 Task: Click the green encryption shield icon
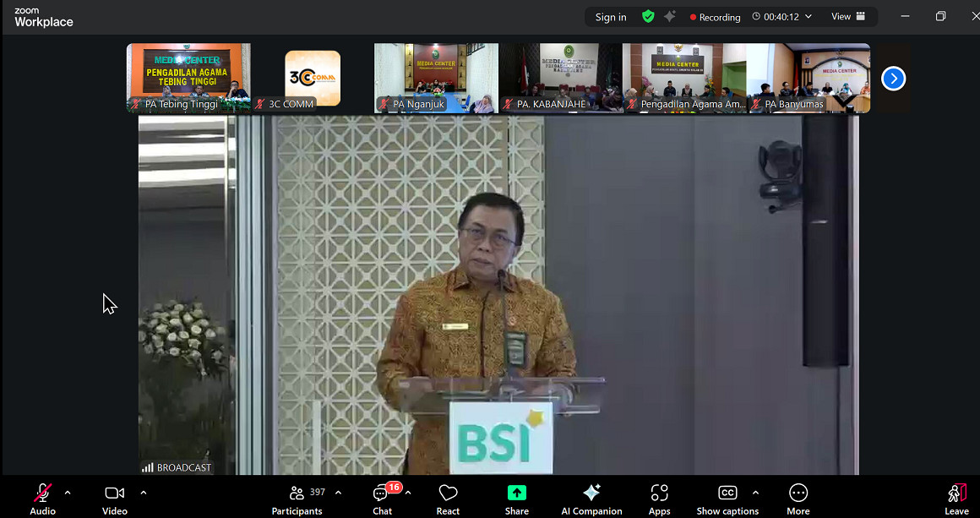click(648, 17)
